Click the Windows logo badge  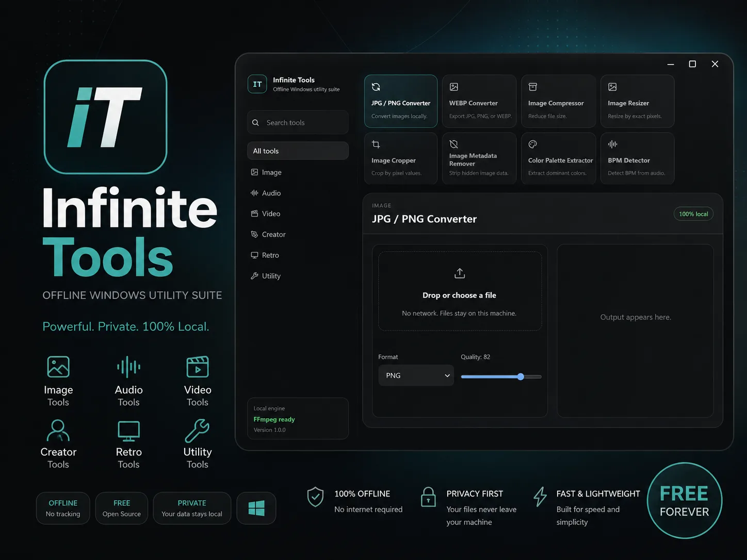256,508
